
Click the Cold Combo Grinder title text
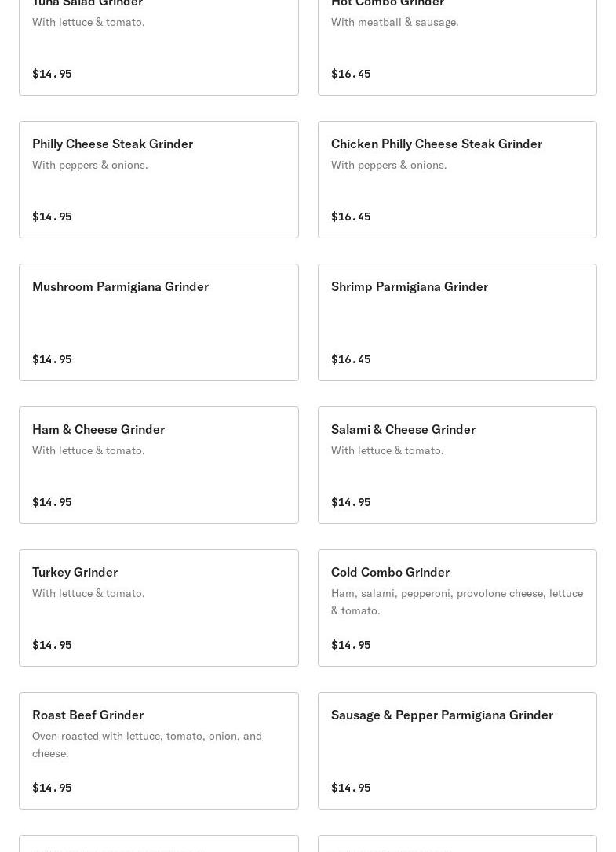tap(390, 572)
